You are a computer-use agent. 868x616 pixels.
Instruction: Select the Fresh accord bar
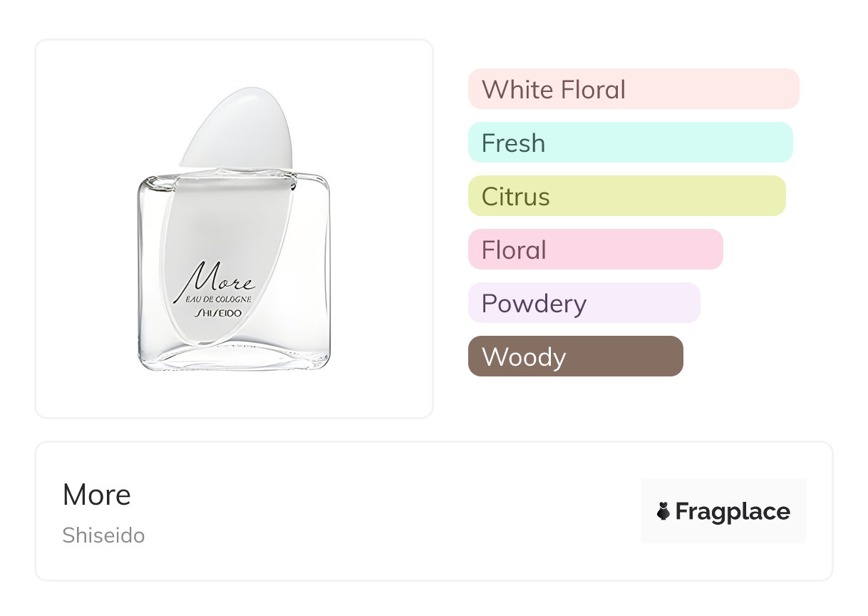[631, 143]
